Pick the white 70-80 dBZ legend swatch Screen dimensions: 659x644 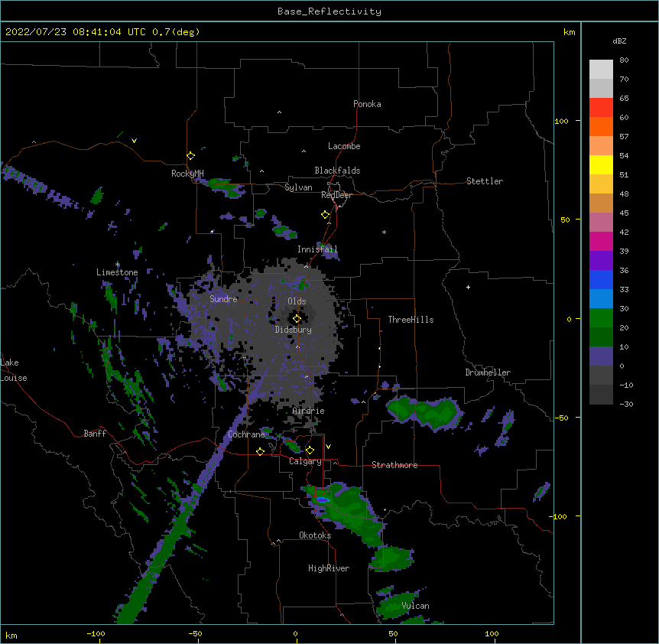click(601, 70)
